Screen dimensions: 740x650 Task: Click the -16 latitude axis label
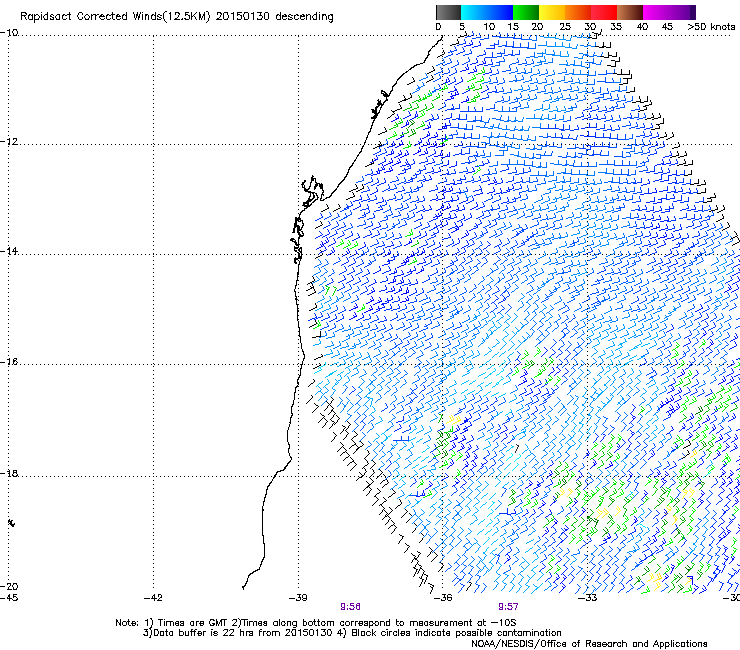(9, 362)
